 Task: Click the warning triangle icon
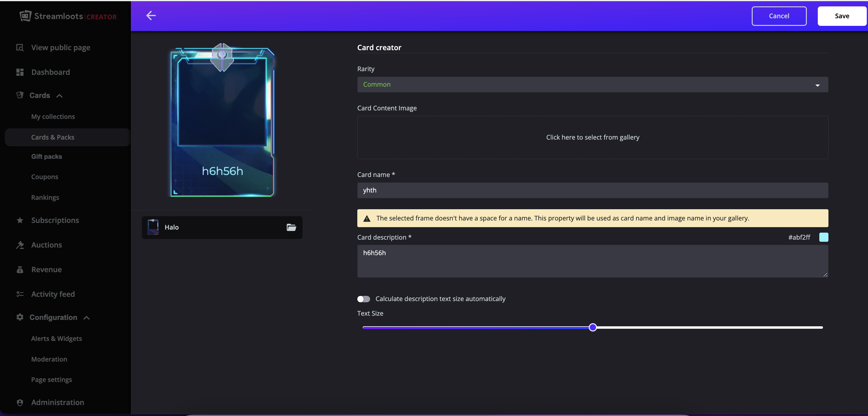(367, 218)
